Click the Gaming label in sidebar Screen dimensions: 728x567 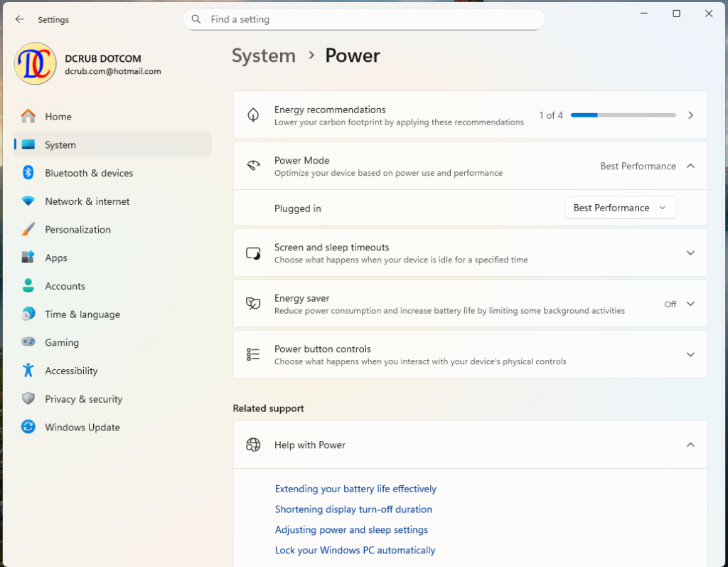pos(62,342)
